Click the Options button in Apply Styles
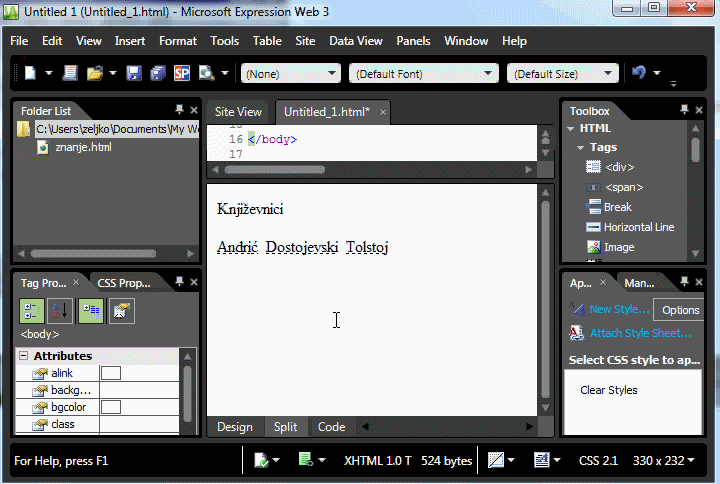This screenshot has width=720, height=484. click(680, 310)
